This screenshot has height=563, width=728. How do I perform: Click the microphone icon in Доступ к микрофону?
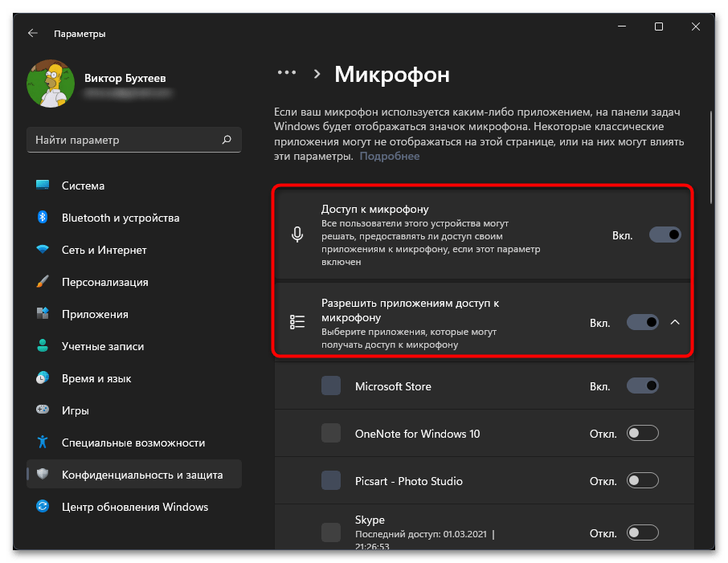pos(297,235)
